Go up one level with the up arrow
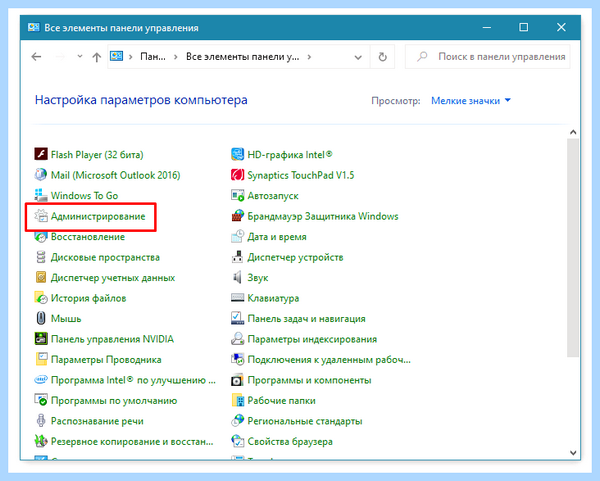 click(x=96, y=57)
